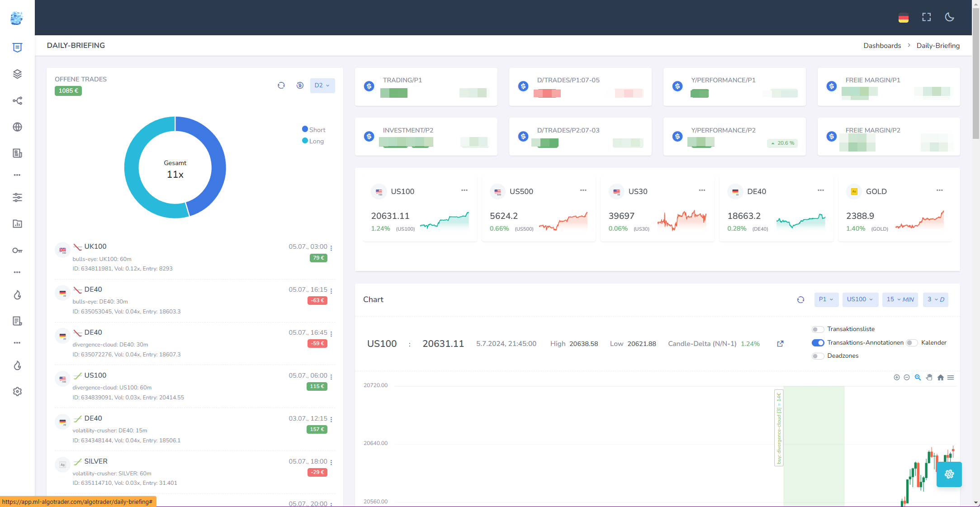The image size is (980, 507).
Task: Open the US30 card three-dot menu
Action: tap(702, 190)
